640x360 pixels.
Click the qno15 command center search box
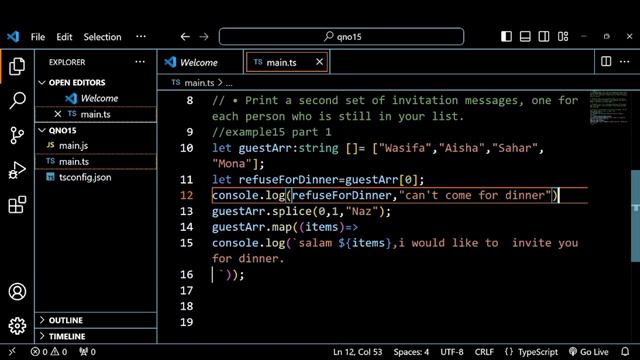tap(341, 37)
